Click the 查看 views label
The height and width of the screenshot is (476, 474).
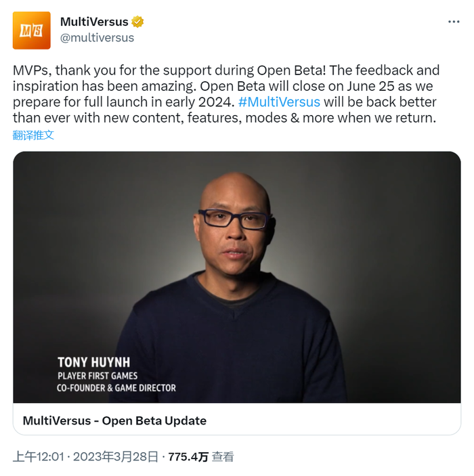point(223,456)
